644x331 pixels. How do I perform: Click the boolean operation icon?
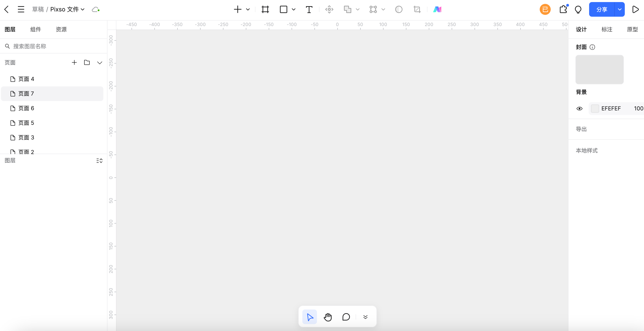click(348, 10)
